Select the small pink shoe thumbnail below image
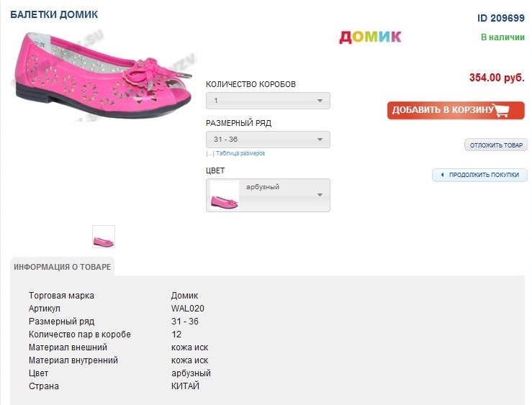This screenshot has height=405, width=532. coord(104,237)
